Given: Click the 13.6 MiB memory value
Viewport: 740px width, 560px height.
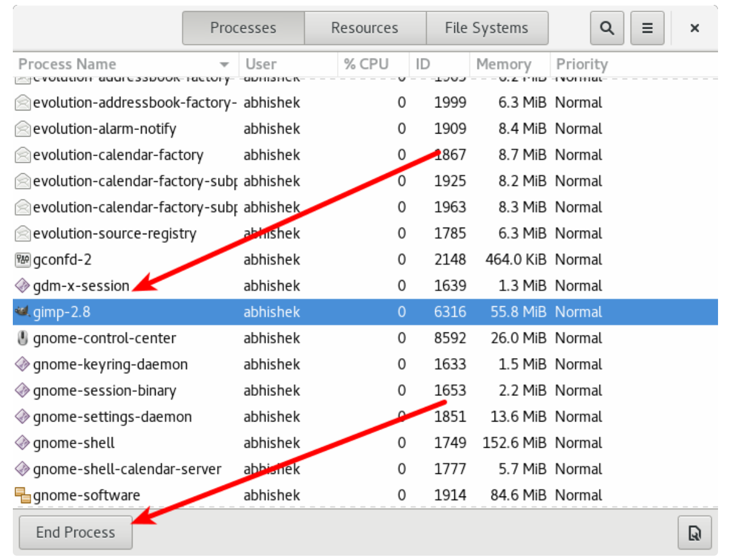Looking at the screenshot, I should [518, 417].
